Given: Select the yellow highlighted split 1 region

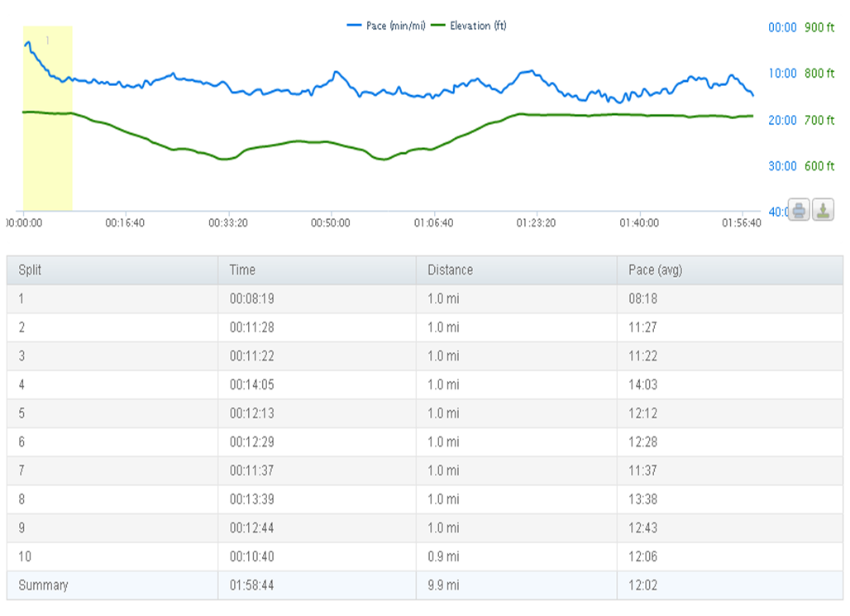Looking at the screenshot, I should tap(48, 118).
